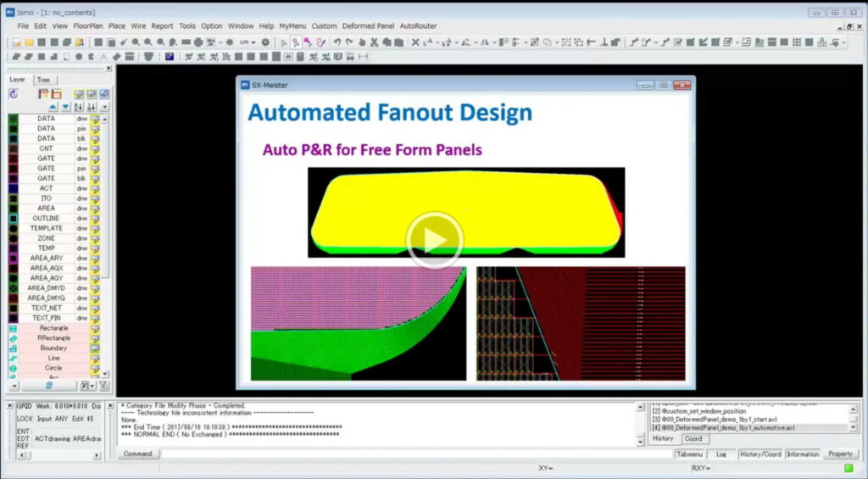This screenshot has height=479, width=868.
Task: Click right scroll arrow in status panel
Action: [x=97, y=455]
